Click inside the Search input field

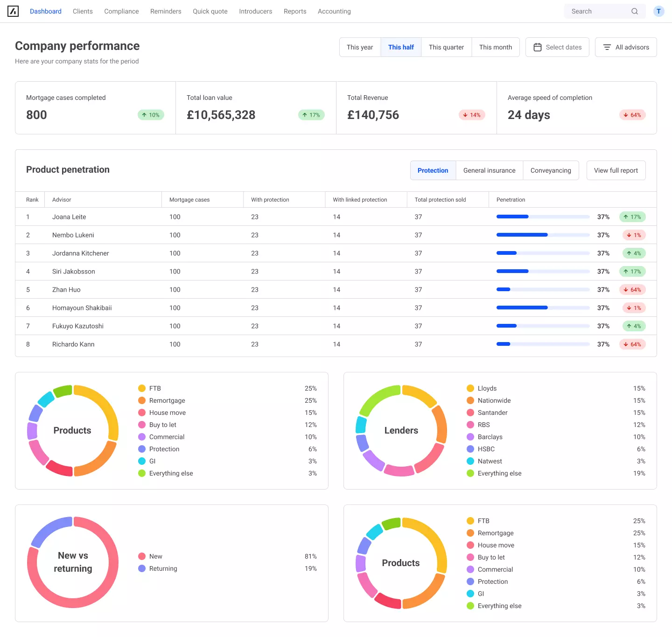pyautogui.click(x=593, y=11)
